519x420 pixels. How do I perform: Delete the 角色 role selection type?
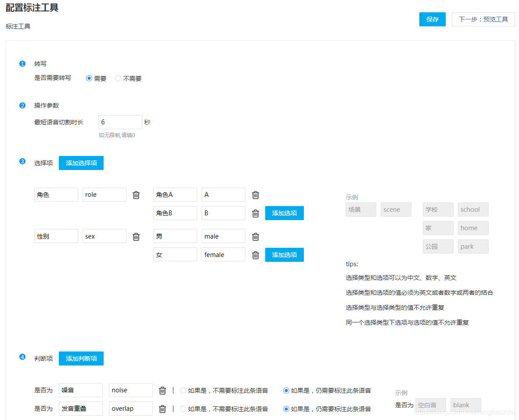136,195
